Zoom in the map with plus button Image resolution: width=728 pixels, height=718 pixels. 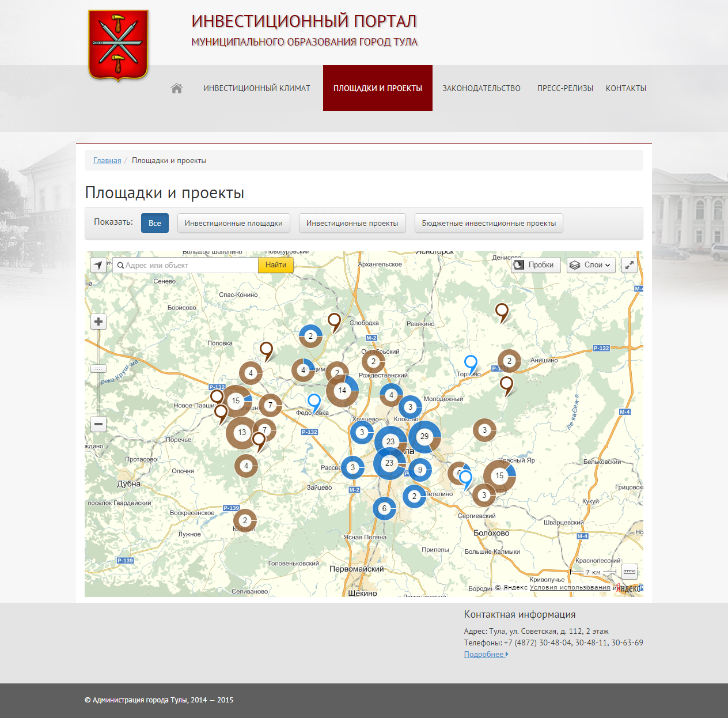click(x=98, y=322)
